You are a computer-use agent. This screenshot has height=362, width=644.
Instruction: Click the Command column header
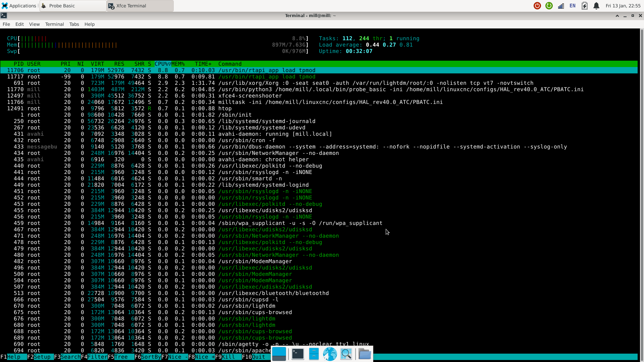click(x=230, y=64)
